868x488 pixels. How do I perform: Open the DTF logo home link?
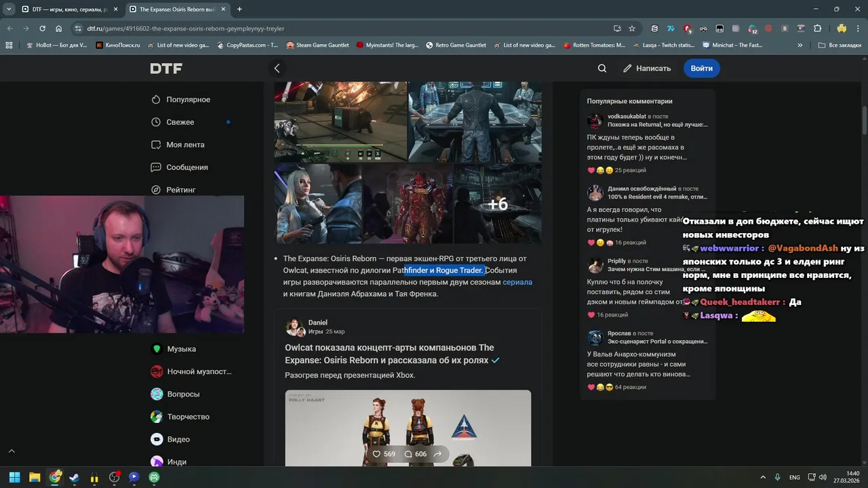[x=166, y=68]
